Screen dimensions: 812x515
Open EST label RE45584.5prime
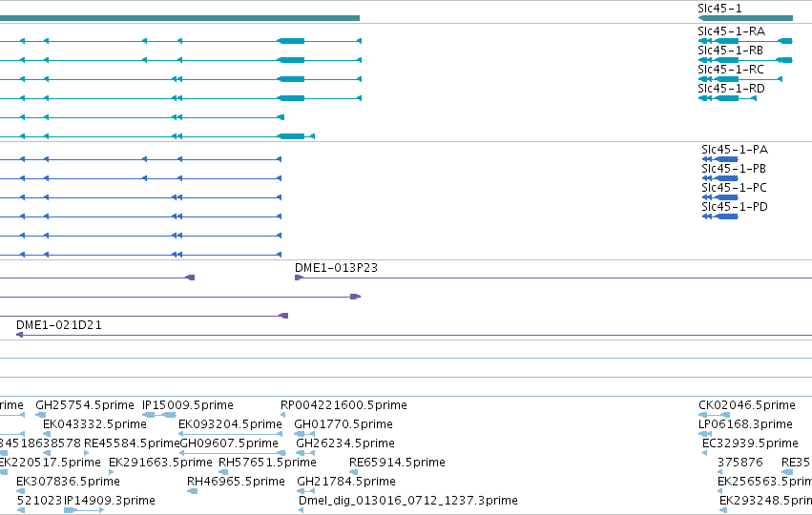click(132, 443)
